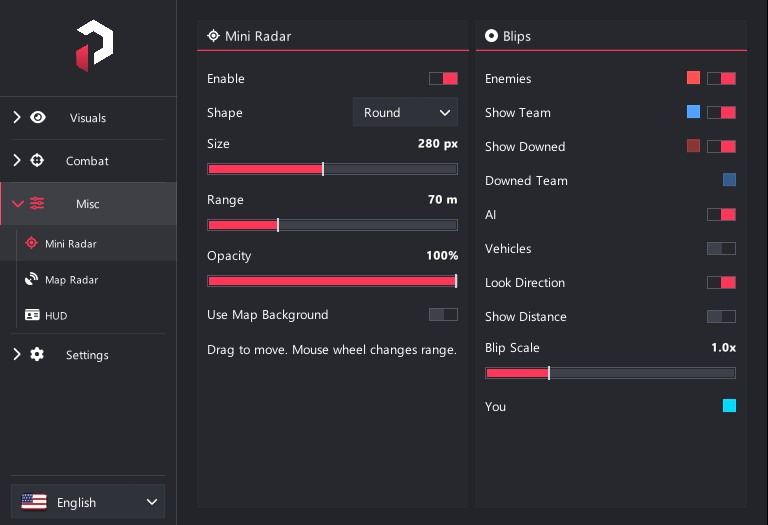The height and width of the screenshot is (525, 768).
Task: Click the Misc sliders icon
Action: (37, 203)
